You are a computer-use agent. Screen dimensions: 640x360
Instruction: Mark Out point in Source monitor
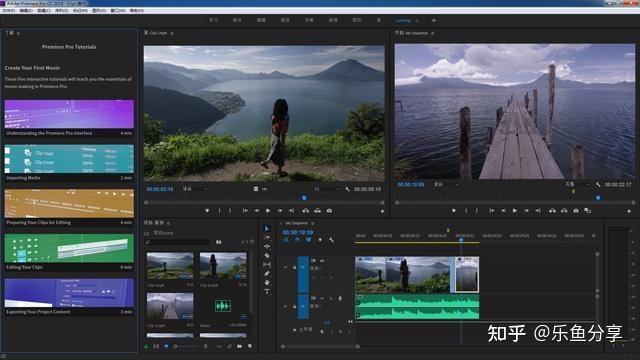point(230,211)
